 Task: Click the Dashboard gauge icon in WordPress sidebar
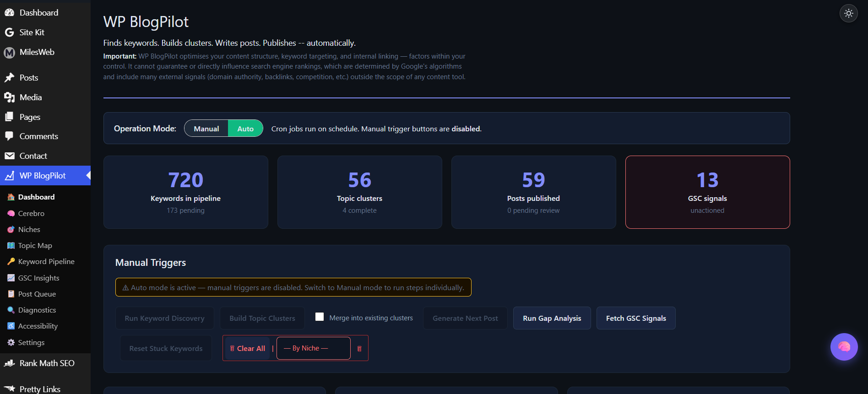[x=9, y=13]
